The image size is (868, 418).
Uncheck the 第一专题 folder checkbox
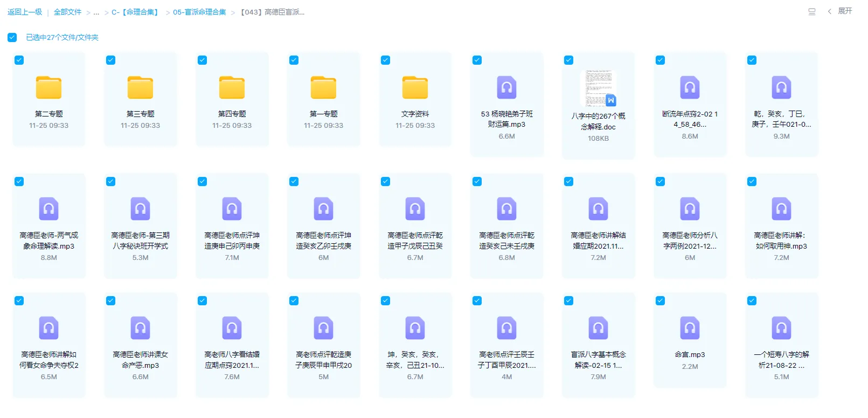tap(294, 60)
